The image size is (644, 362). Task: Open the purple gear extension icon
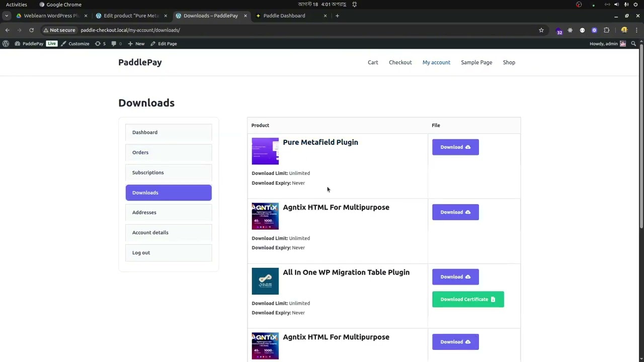click(x=594, y=30)
